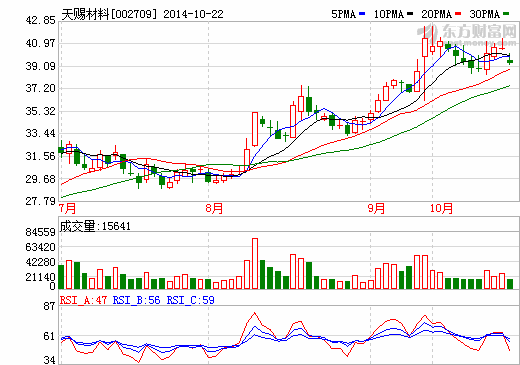Click the 42.85 price axis label
Image resolution: width=520 pixels, height=365 pixels.
click(40, 20)
